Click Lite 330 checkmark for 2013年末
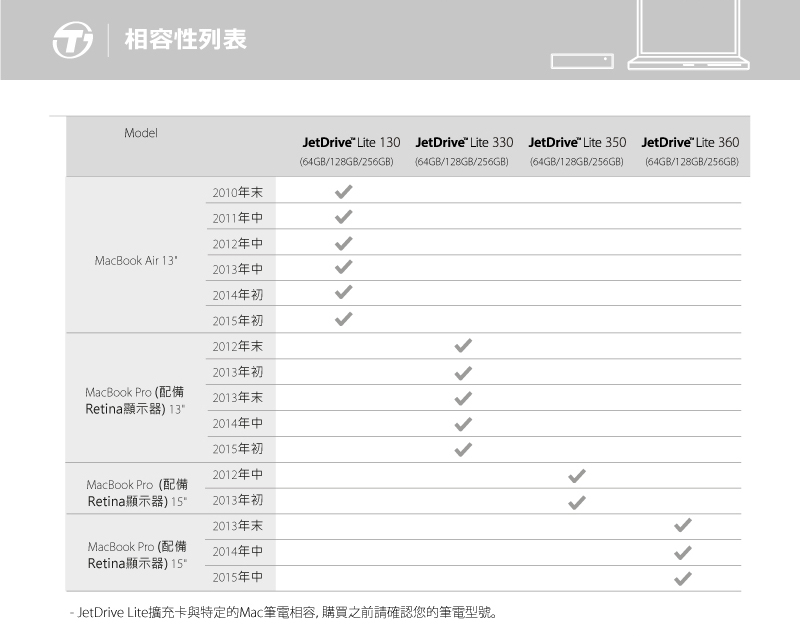This screenshot has width=800, height=636. [x=463, y=398]
